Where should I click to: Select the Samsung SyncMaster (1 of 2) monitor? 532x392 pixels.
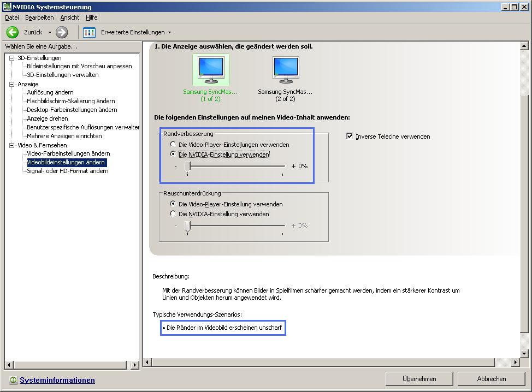pyautogui.click(x=210, y=78)
